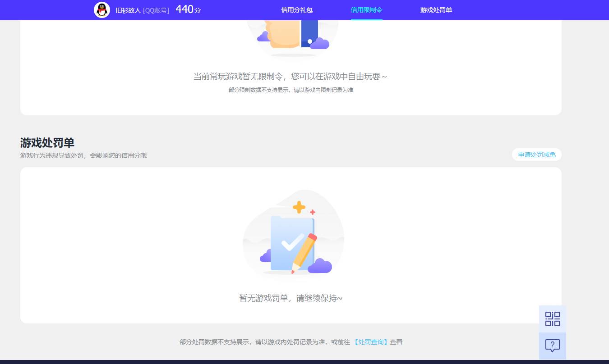Click the text 暂无游戏罚单，请继续保持~

[x=291, y=298]
